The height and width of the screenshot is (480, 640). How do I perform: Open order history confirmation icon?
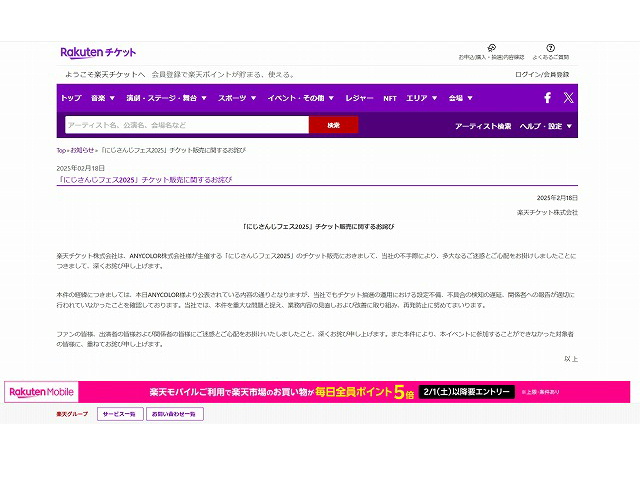click(491, 48)
